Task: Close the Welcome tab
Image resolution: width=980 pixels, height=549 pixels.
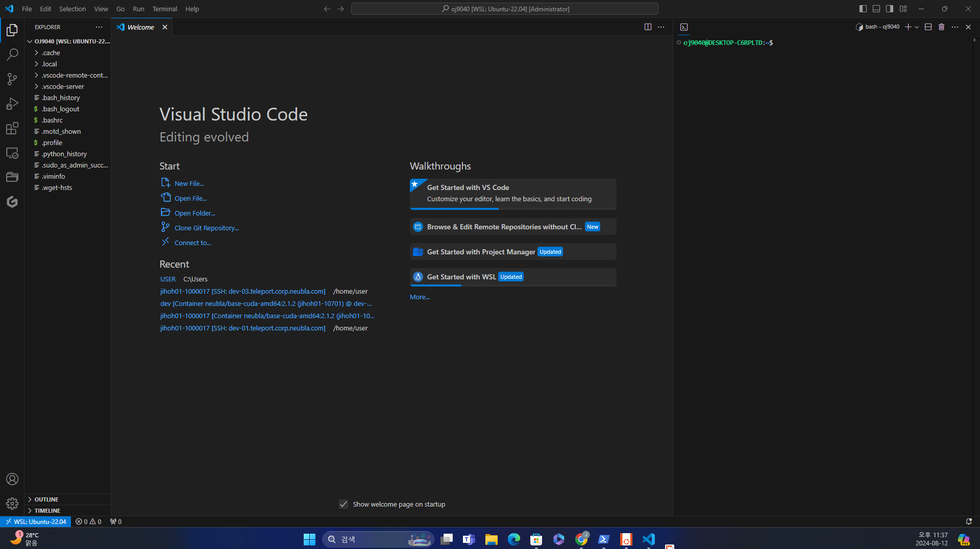Action: tap(165, 27)
